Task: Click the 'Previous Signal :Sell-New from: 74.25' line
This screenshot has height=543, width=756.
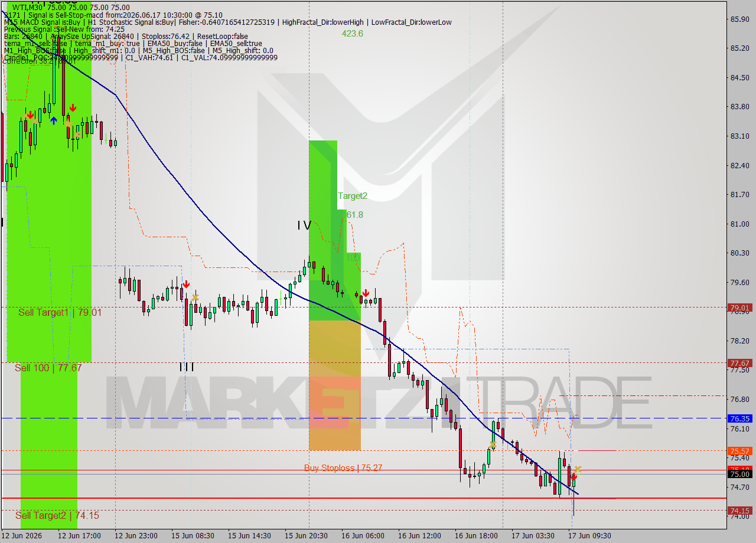Action: 64,29
